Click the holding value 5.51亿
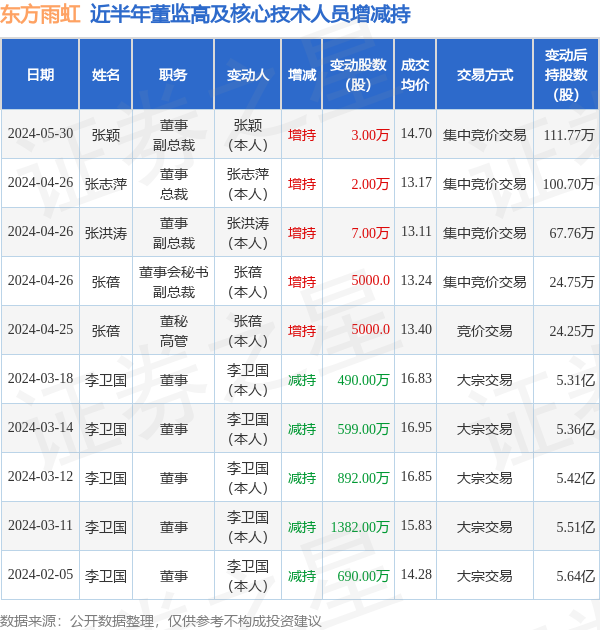Viewport: 600px width, 630px height. coord(575,528)
